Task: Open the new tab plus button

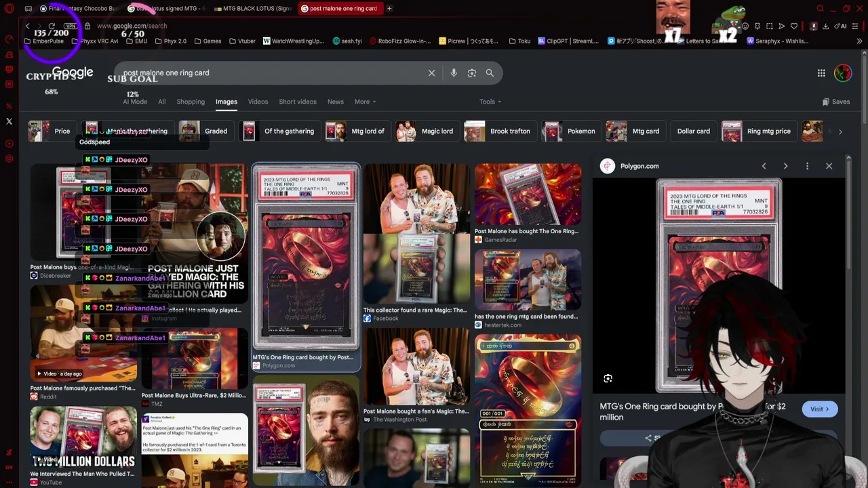Action: (389, 8)
